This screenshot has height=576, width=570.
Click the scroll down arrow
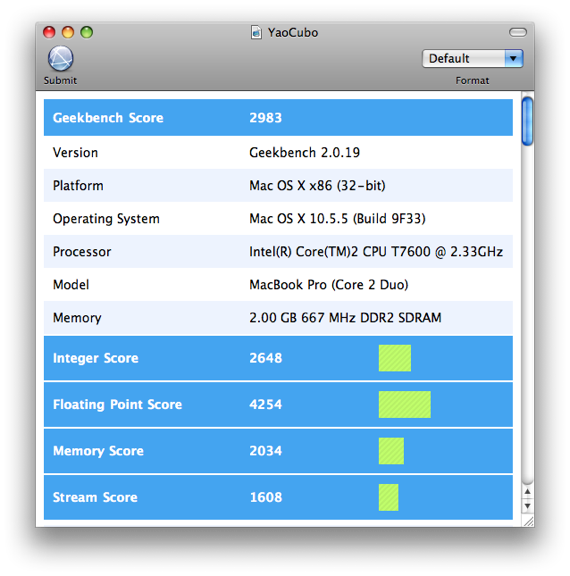point(527,506)
